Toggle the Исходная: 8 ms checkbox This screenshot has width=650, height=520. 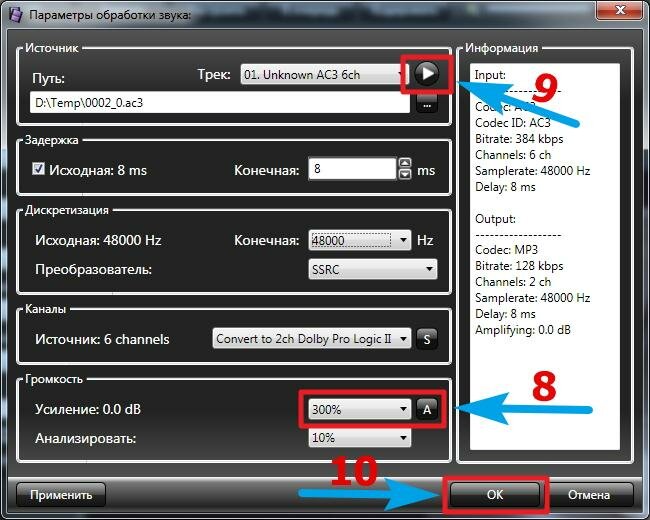39,170
